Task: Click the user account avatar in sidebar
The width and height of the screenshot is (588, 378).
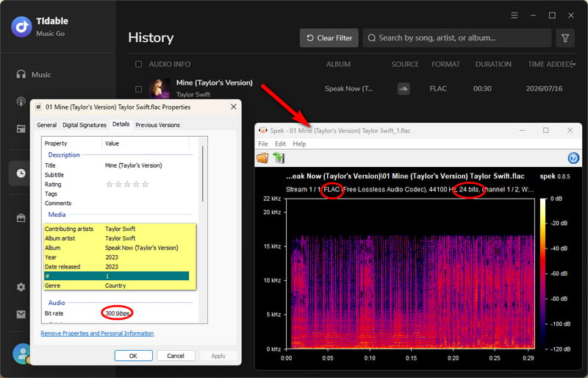Action: click(22, 354)
